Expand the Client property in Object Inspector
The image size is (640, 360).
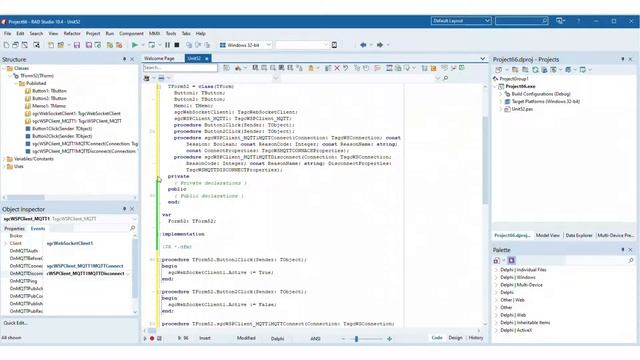coord(6,243)
